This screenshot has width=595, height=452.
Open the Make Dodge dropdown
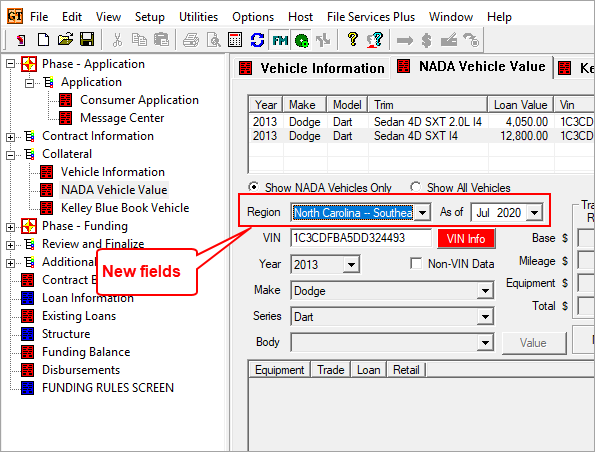point(485,291)
